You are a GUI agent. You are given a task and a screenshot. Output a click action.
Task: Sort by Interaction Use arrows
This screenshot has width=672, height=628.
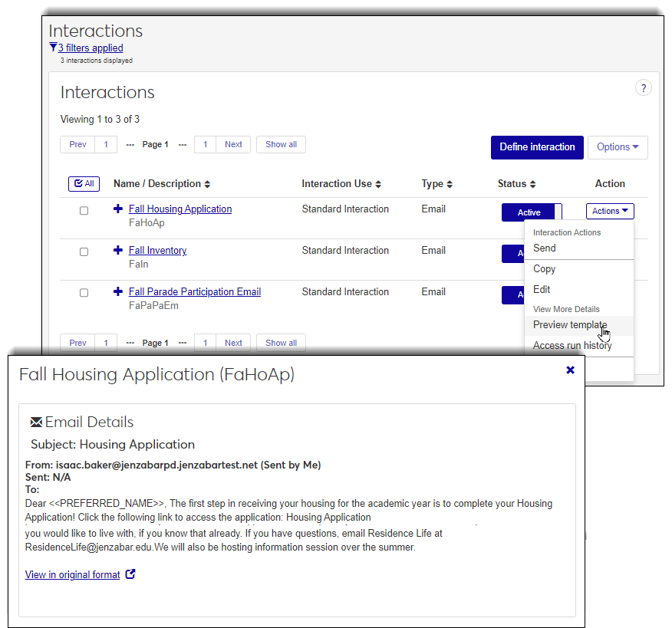pyautogui.click(x=378, y=184)
